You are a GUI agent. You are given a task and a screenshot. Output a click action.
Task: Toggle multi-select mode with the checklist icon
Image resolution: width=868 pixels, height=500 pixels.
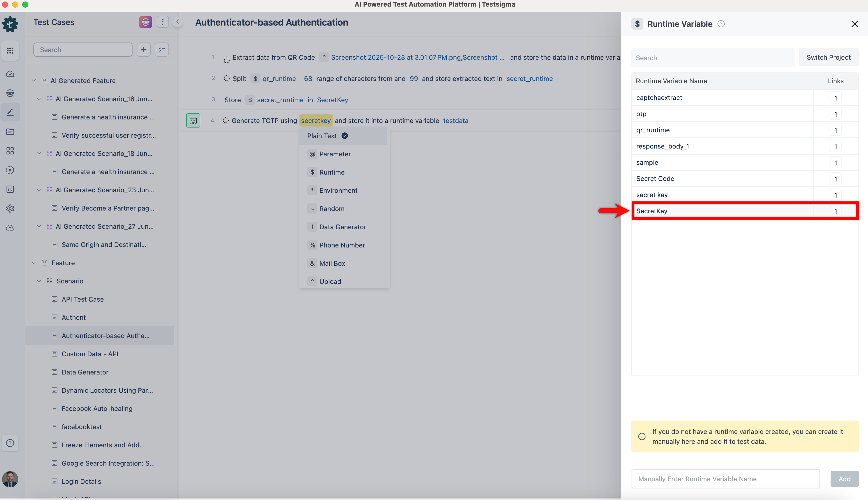pos(162,49)
